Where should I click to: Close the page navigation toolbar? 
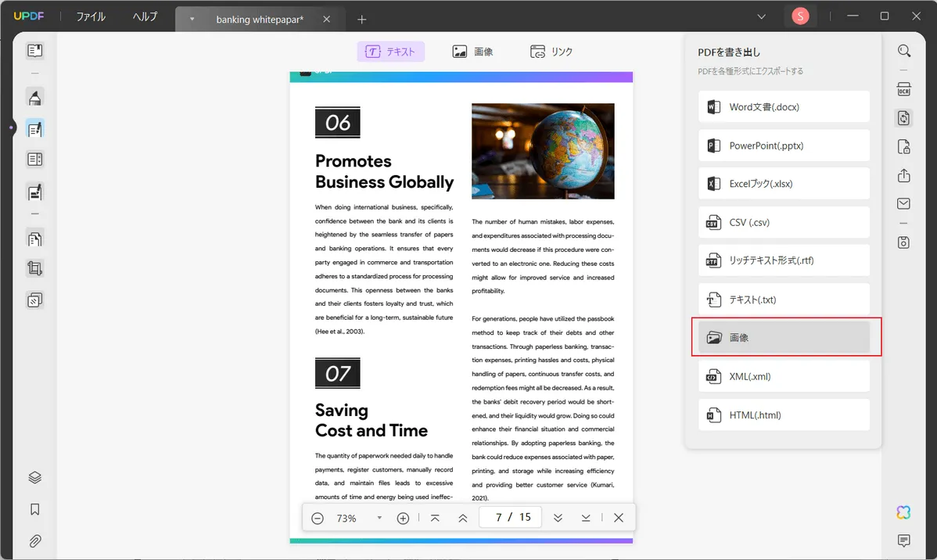coord(619,518)
